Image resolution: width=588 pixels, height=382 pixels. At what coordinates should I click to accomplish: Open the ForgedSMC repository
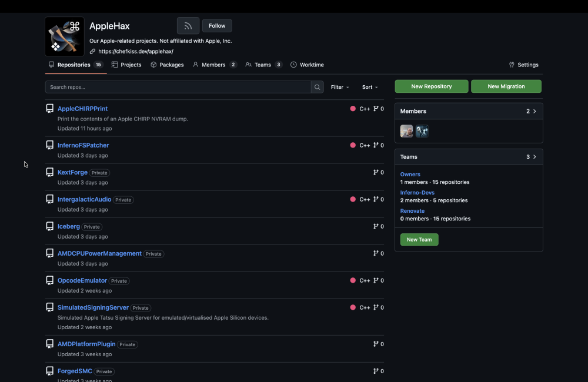click(75, 371)
